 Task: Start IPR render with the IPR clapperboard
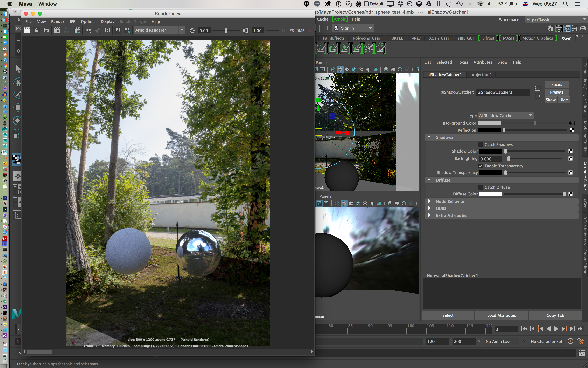pos(57,30)
